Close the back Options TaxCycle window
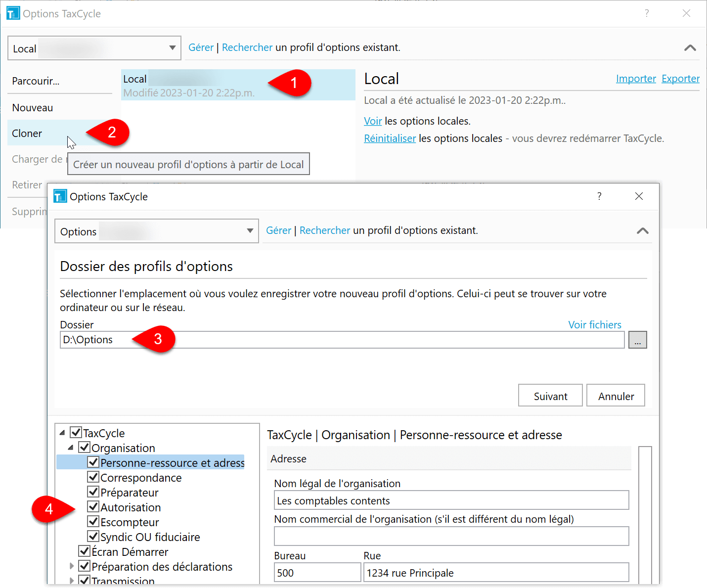 pos(686,13)
